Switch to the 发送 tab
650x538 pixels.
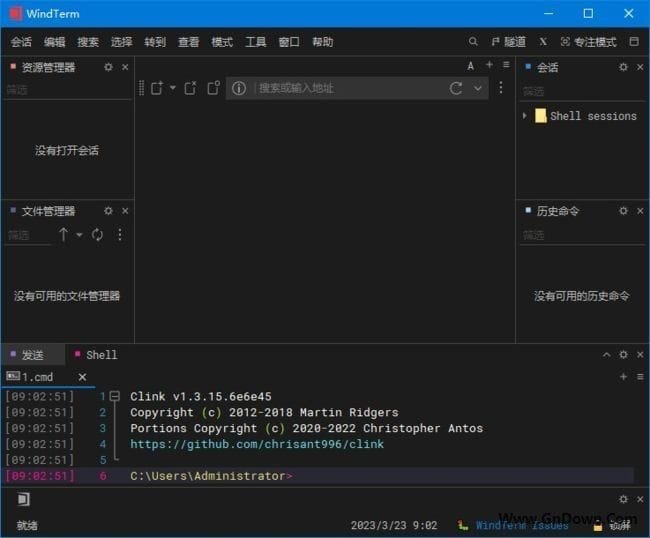point(33,355)
